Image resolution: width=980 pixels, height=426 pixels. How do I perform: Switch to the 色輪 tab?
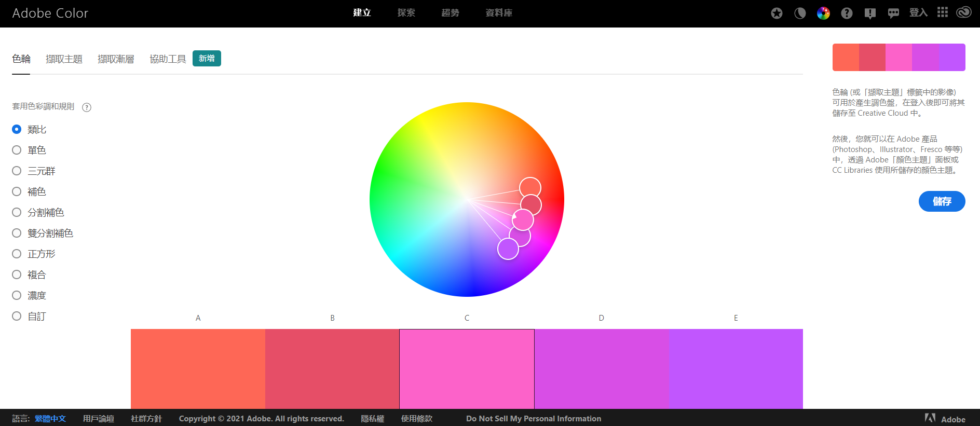pyautogui.click(x=21, y=59)
